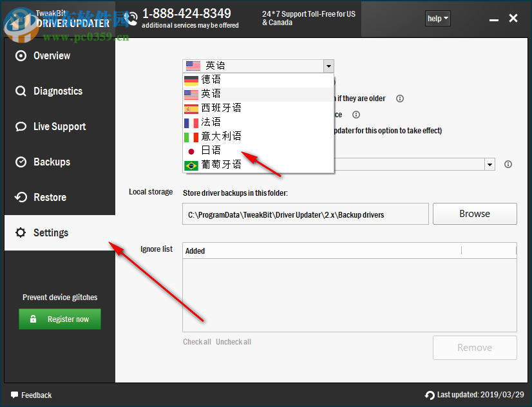Click the Browse button for backup folder

tap(475, 213)
